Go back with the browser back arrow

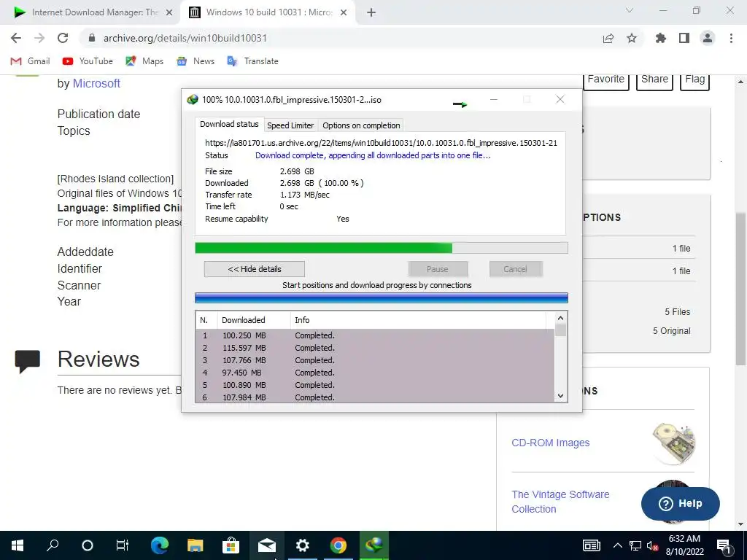tap(16, 38)
